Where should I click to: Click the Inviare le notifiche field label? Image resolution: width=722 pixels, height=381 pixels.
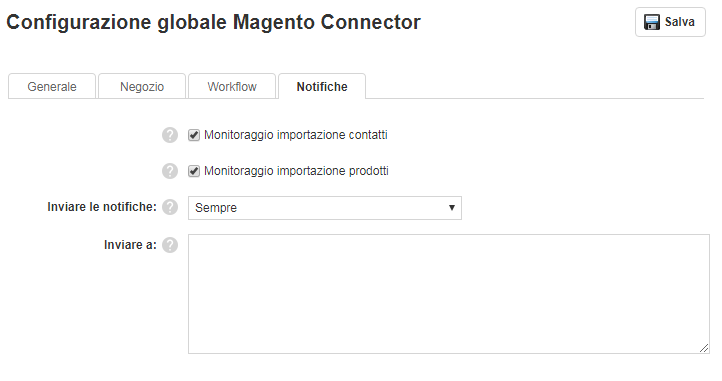[102, 207]
